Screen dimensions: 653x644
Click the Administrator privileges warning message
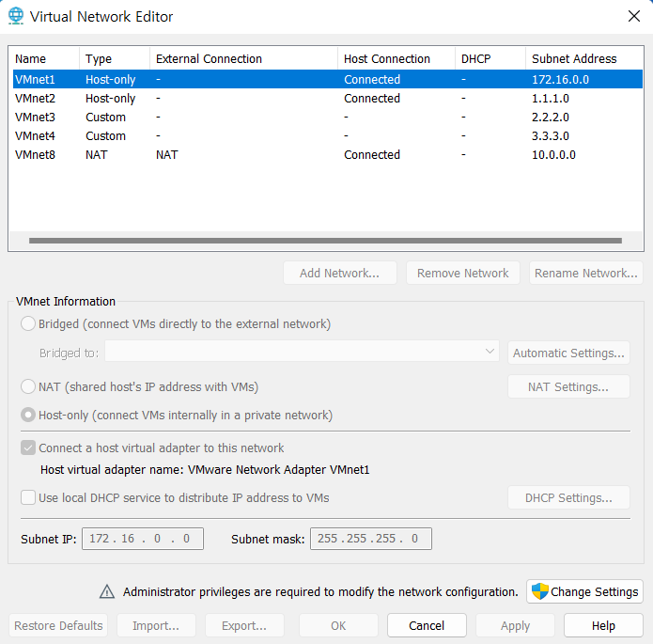coord(320,592)
